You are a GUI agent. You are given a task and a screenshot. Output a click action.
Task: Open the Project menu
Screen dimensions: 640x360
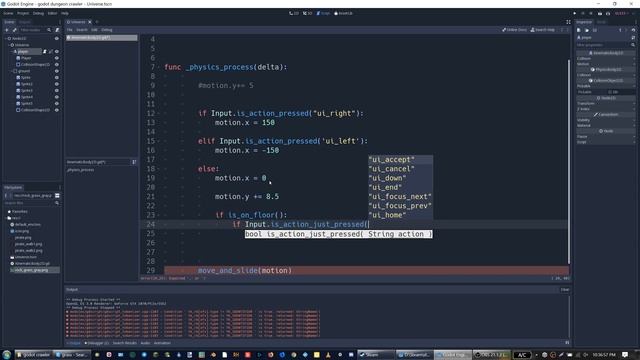pos(23,13)
